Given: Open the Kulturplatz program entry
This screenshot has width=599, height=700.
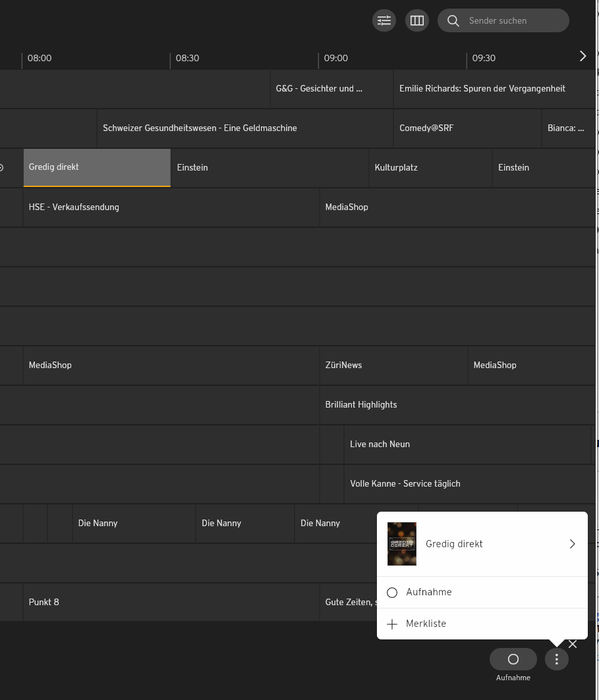Looking at the screenshot, I should (430, 168).
